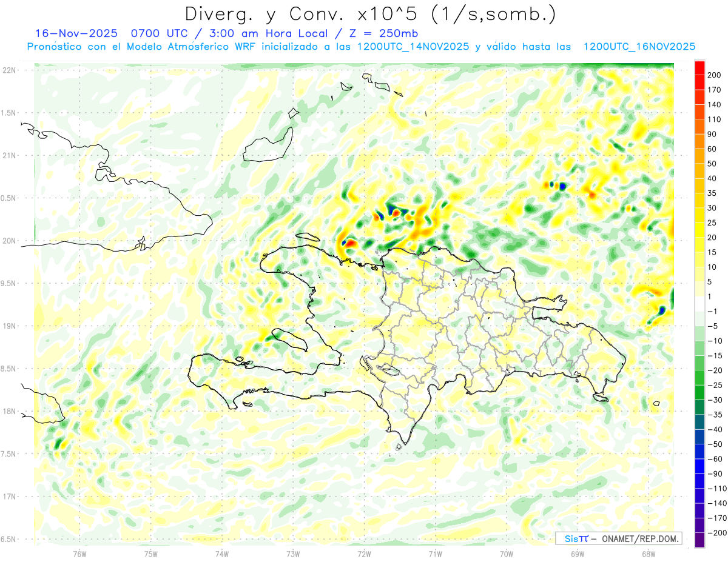Click the '20N' latitude label
728x562 pixels.
coord(9,241)
